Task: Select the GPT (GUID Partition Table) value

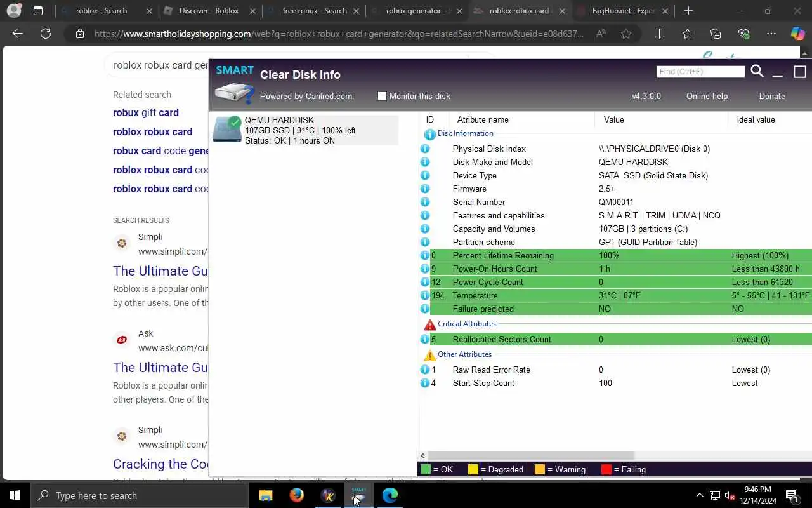Action: tap(648, 242)
